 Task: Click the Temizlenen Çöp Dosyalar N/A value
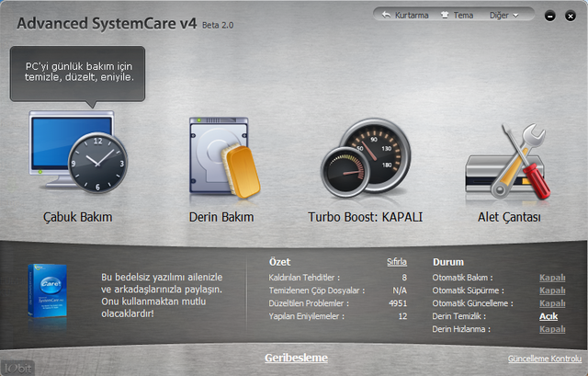click(x=400, y=291)
